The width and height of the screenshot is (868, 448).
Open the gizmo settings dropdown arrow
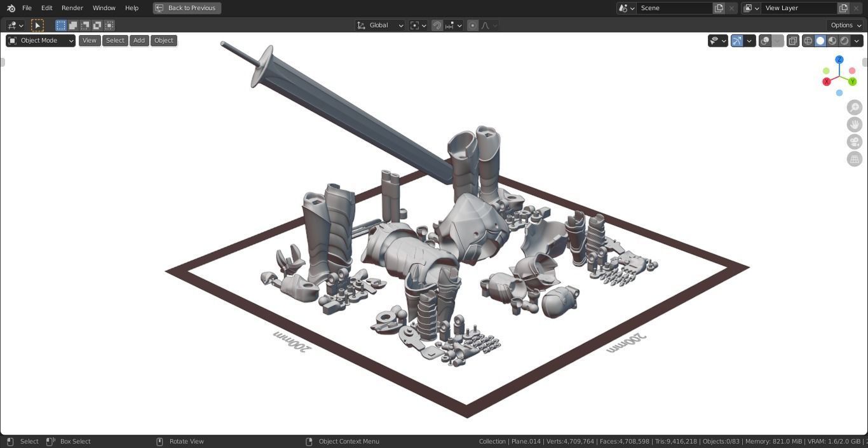point(749,41)
